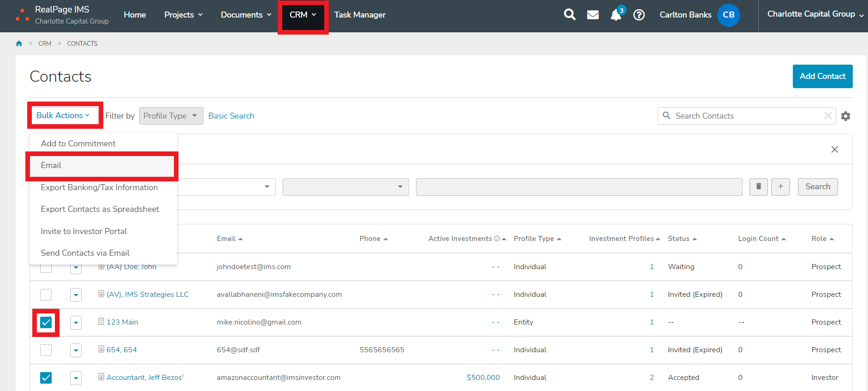The height and width of the screenshot is (391, 868).
Task: Open contacts grid settings gear icon
Action: click(845, 116)
